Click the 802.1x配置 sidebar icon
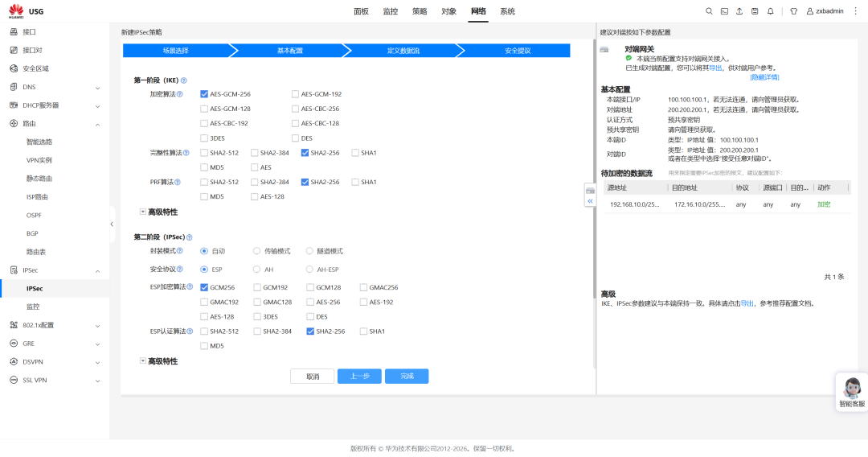The height and width of the screenshot is (457, 868). point(14,325)
